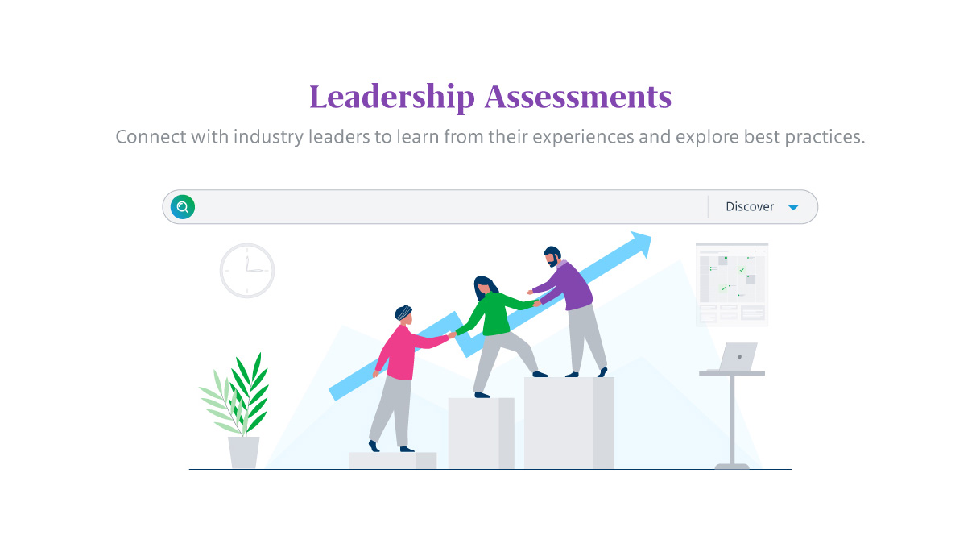
Task: Click the green search magnifier icon
Action: 183,207
